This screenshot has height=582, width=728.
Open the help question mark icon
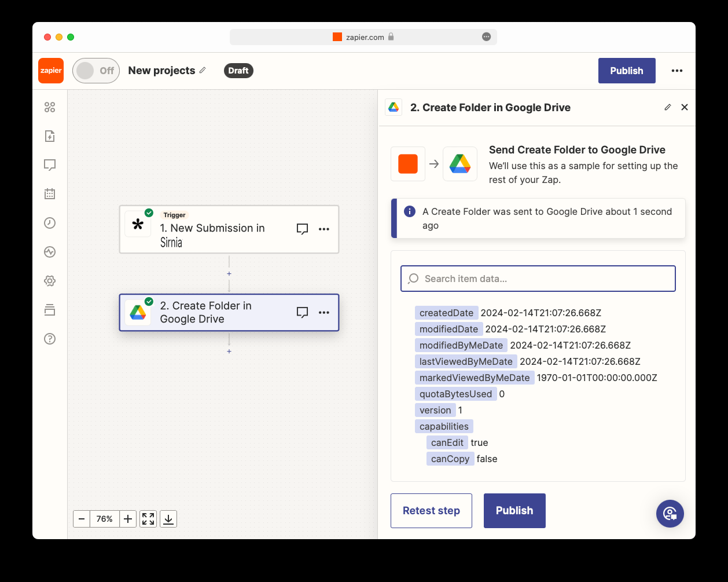click(x=50, y=339)
